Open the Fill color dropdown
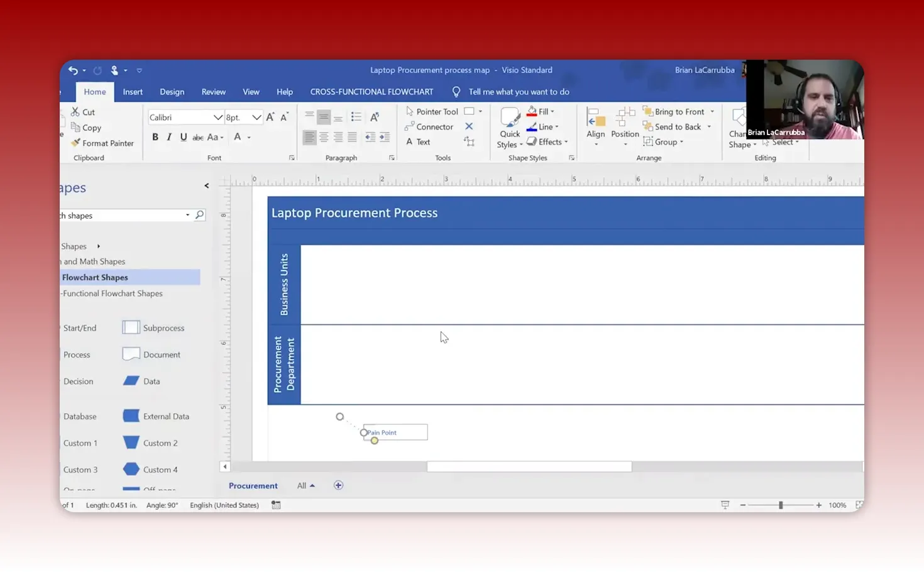The width and height of the screenshot is (924, 572). click(554, 111)
